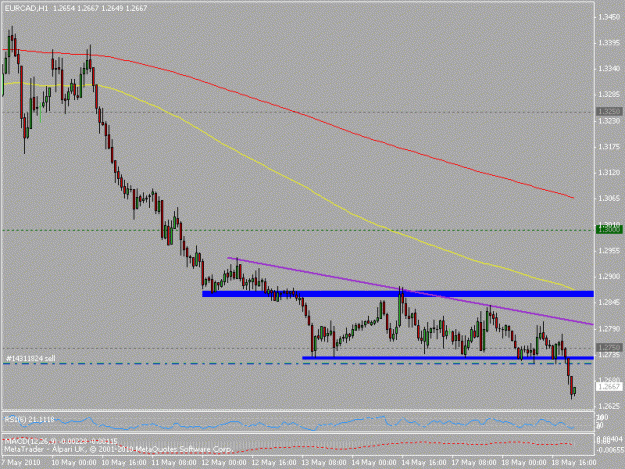Select the blue dash-dot sell order line
Image resolution: width=625 pixels, height=469 pixels.
[x=298, y=363]
